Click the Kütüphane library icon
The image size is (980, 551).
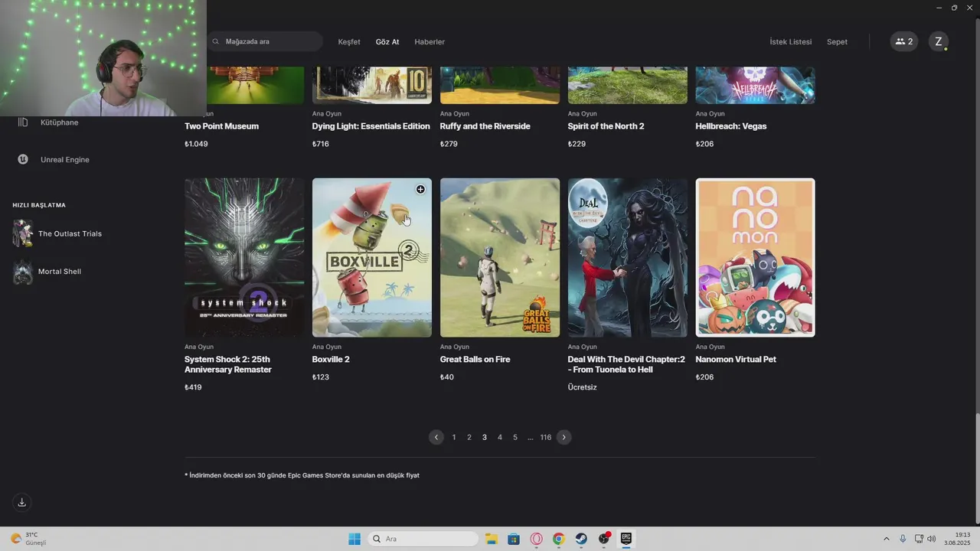point(23,122)
